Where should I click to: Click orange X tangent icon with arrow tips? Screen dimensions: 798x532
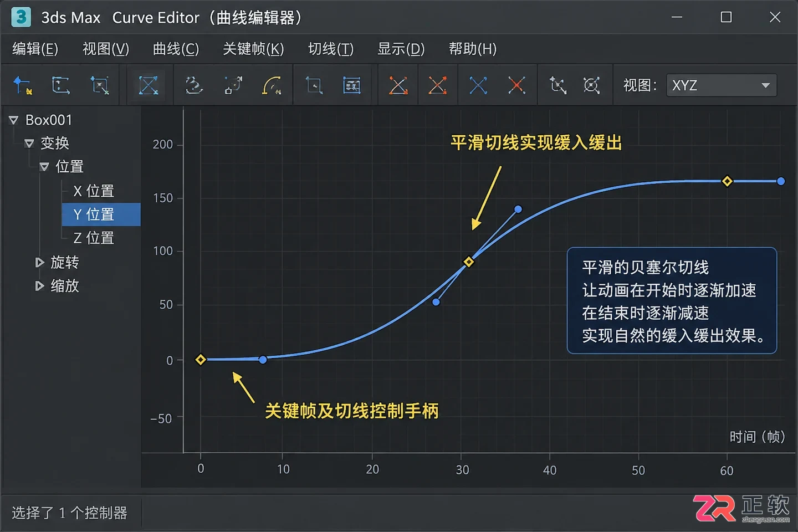pyautogui.click(x=437, y=85)
